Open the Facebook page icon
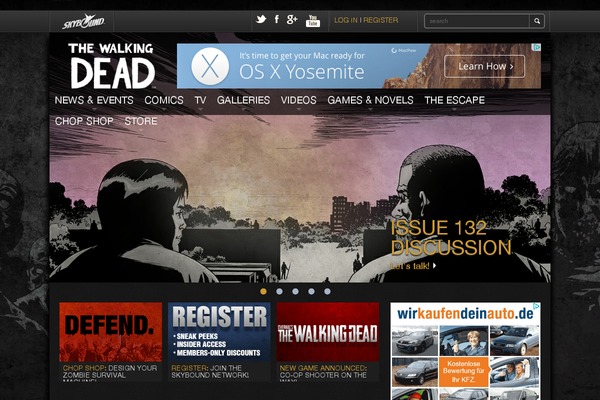The height and width of the screenshot is (400, 600). pyautogui.click(x=277, y=19)
